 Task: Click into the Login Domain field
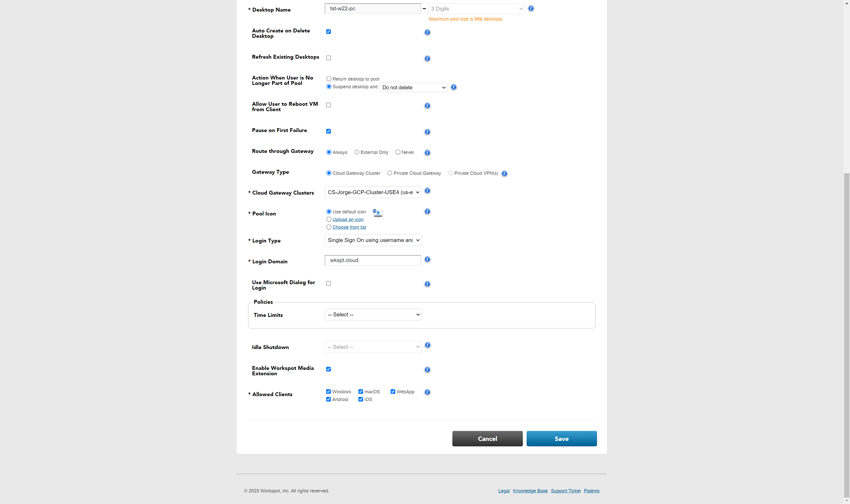tap(373, 260)
